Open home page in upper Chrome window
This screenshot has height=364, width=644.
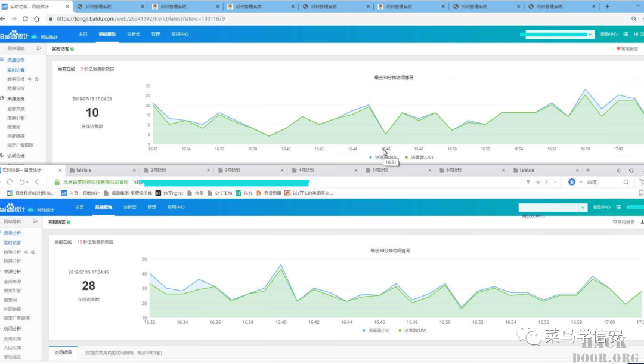36,19
